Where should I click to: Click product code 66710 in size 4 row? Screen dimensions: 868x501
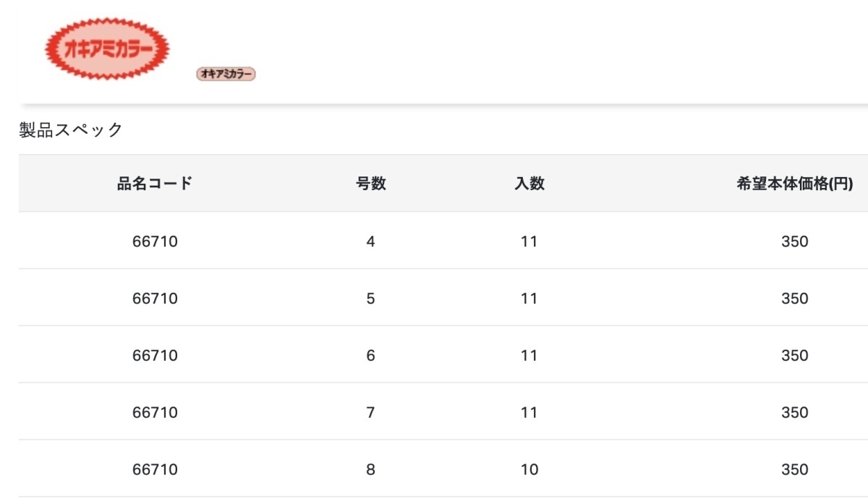[155, 241]
